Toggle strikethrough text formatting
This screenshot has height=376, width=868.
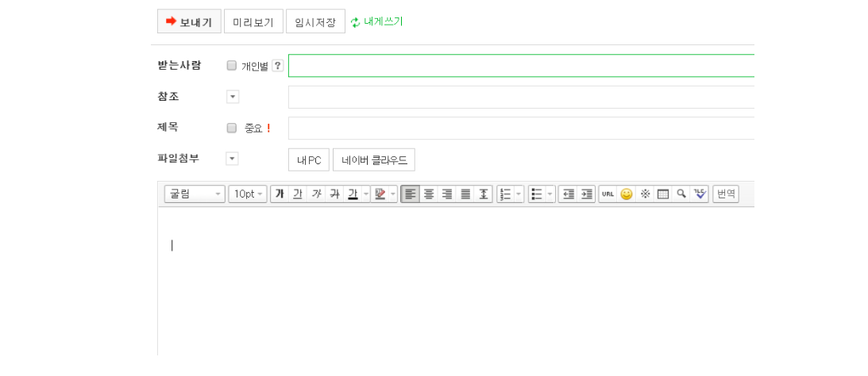tap(334, 194)
